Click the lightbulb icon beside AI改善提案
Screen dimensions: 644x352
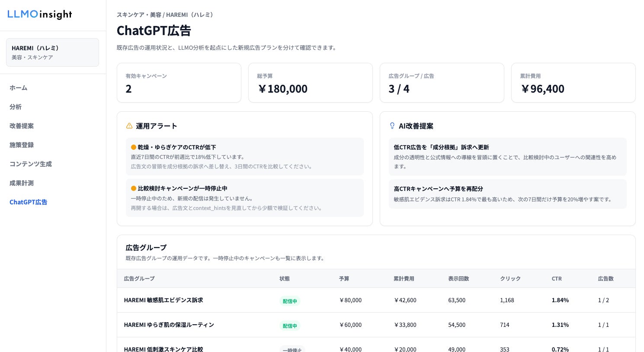coord(392,126)
